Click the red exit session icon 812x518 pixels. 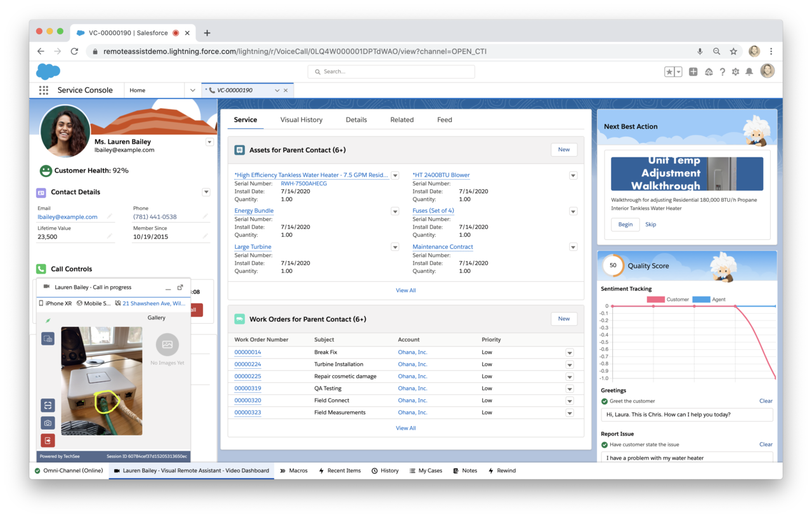click(x=48, y=441)
